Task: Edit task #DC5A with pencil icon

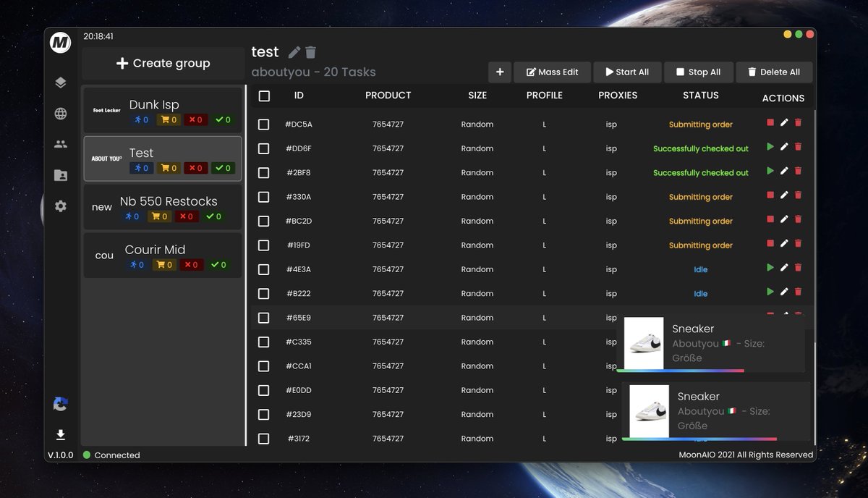Action: (x=784, y=123)
